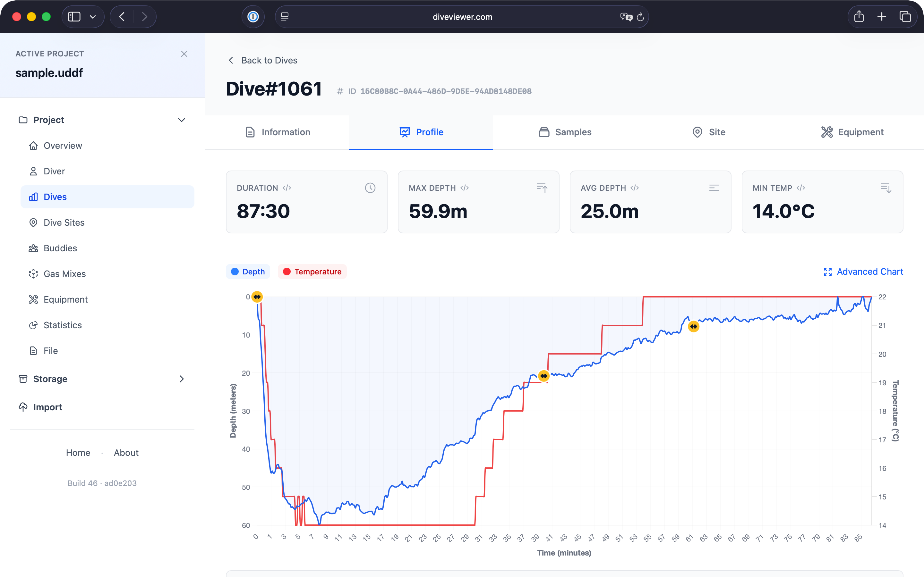Select the Buddies sidebar icon
Image resolution: width=924 pixels, height=577 pixels.
click(34, 248)
